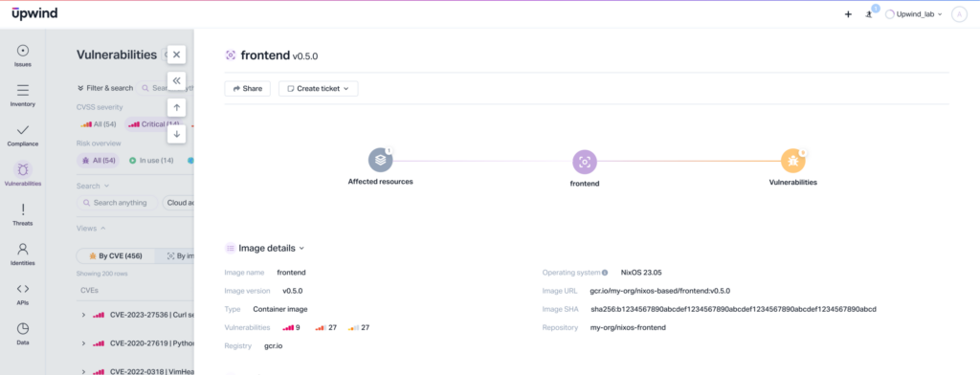Expand the Filter & search section

click(104, 88)
